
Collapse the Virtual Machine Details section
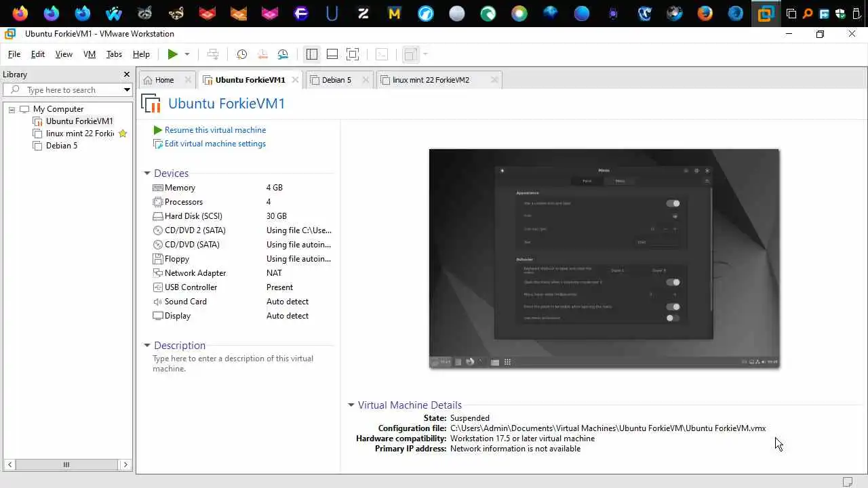click(x=351, y=405)
